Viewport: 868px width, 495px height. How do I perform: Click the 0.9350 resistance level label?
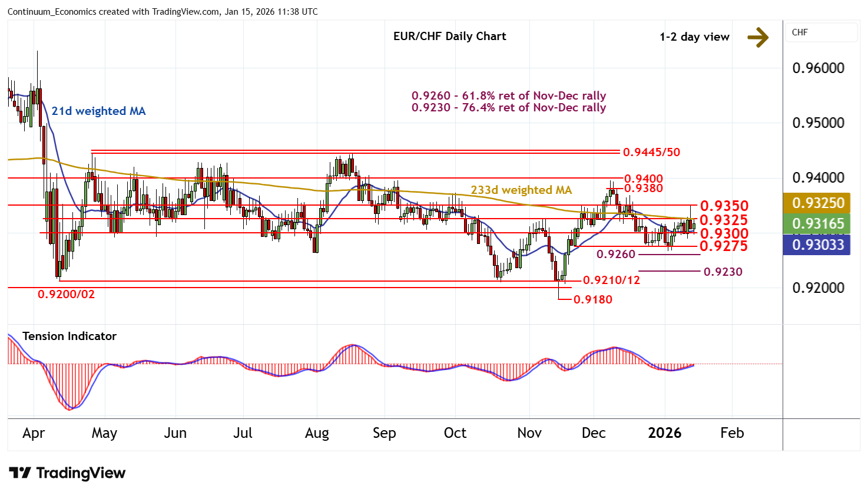coord(724,206)
